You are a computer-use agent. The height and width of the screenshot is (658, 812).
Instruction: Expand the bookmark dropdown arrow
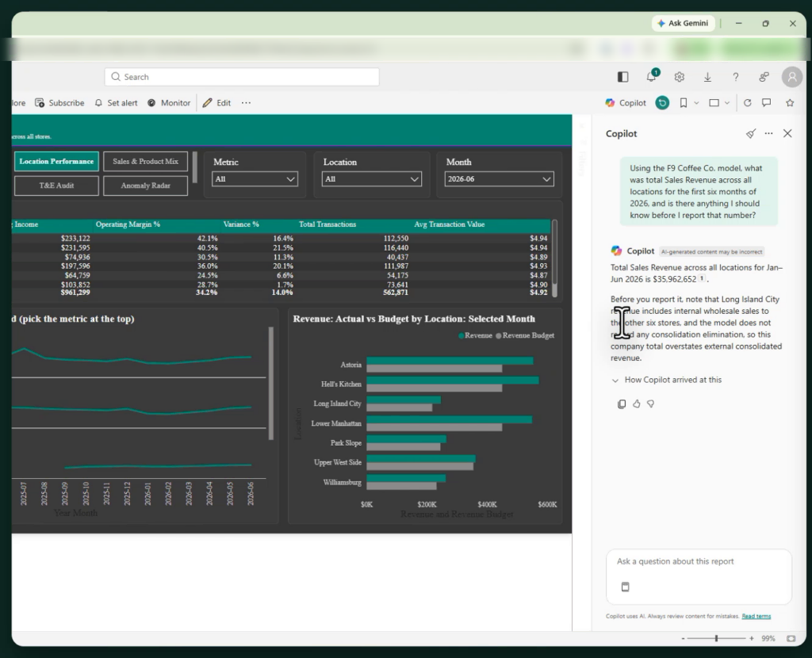point(696,103)
